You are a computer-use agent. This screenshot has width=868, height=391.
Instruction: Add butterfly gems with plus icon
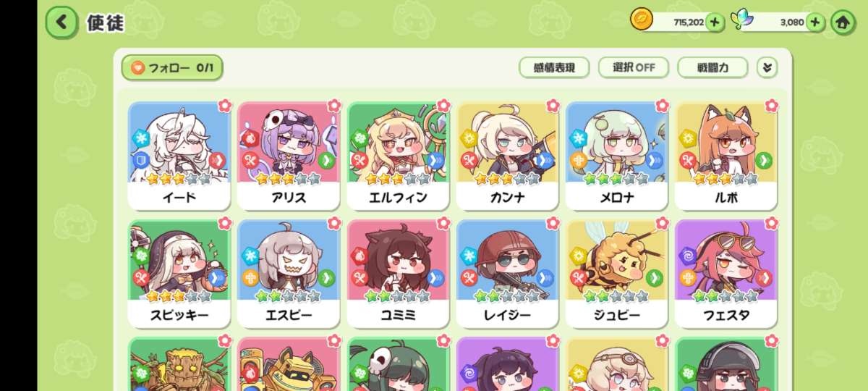[815, 22]
